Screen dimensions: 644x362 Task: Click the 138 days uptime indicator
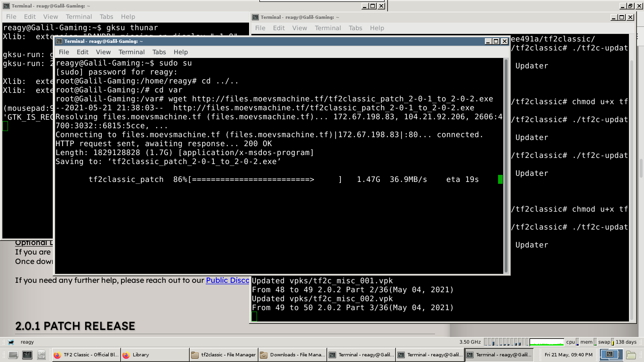(626, 342)
